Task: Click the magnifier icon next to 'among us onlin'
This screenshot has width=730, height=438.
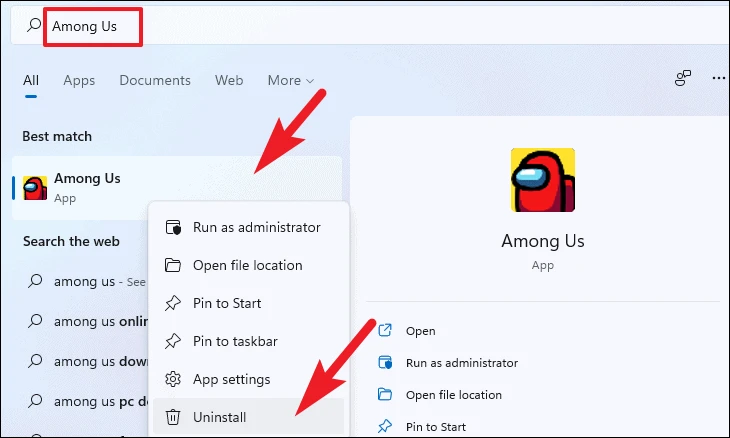Action: (x=35, y=321)
